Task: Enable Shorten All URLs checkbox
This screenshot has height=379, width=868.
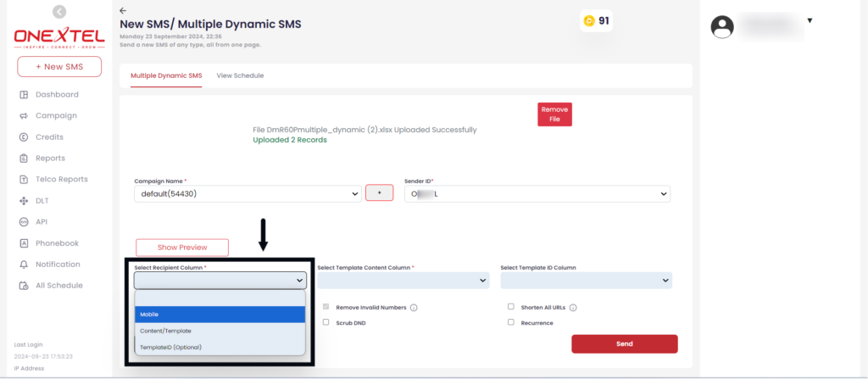Action: 511,306
